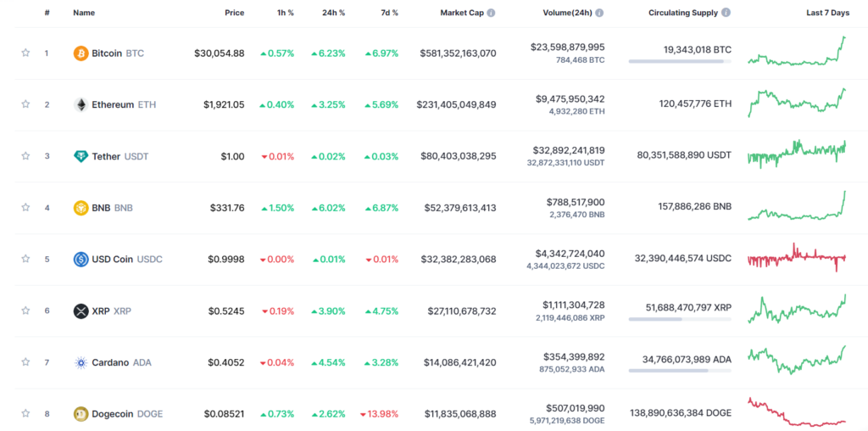Toggle the watchlist star for Tether
The width and height of the screenshot is (868, 431).
pos(25,155)
